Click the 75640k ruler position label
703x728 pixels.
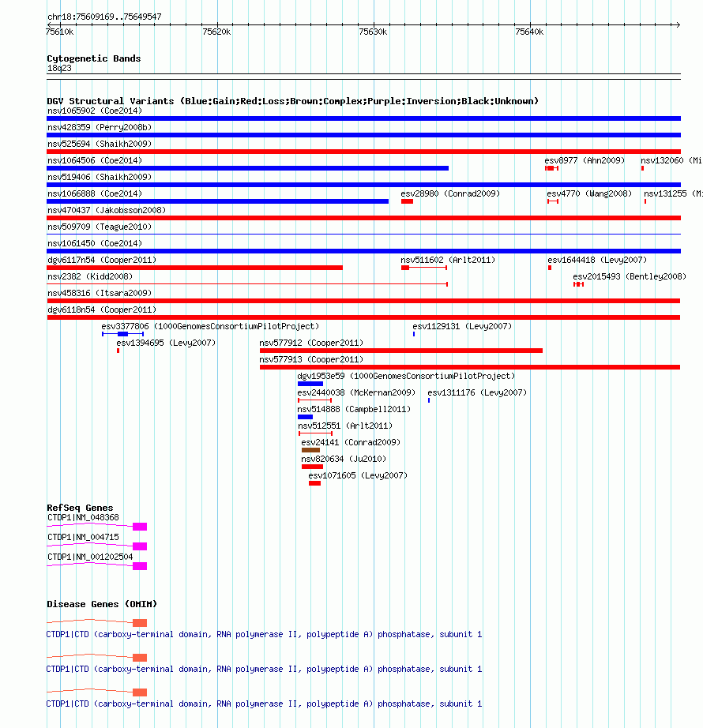(x=529, y=32)
